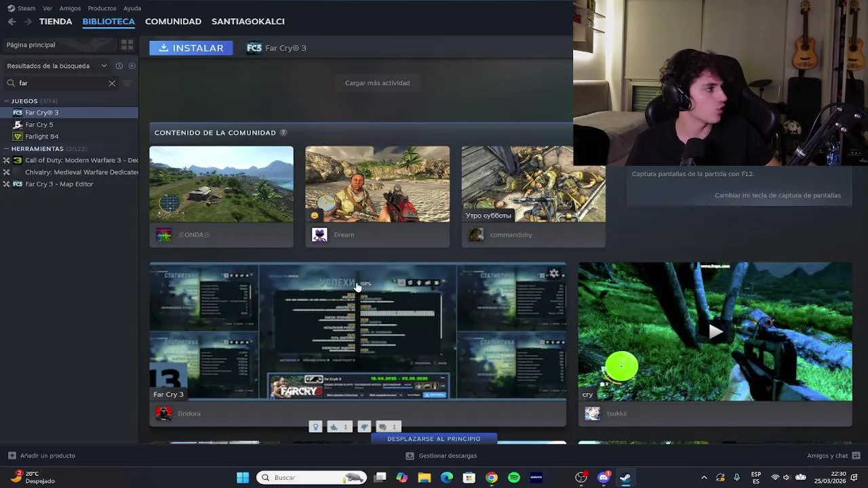Viewport: 868px width, 488px height.
Task: Thumbs up Dridora's screenshot
Action: [339, 427]
